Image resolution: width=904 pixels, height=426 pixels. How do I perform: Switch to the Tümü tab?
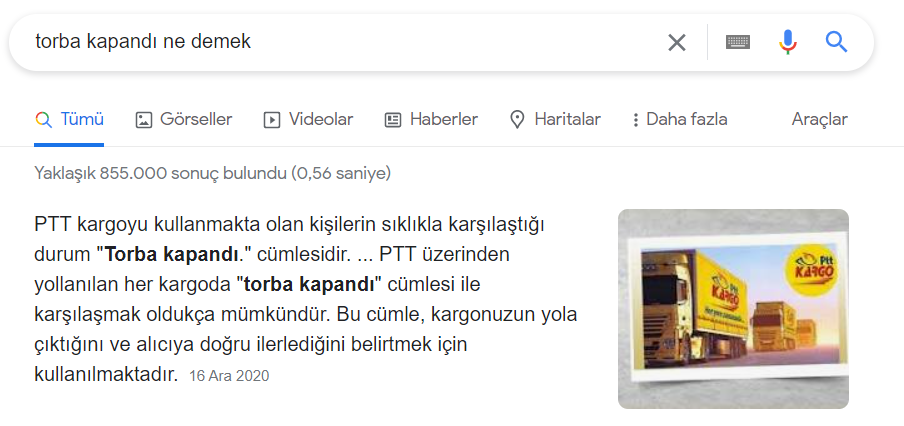pos(69,120)
